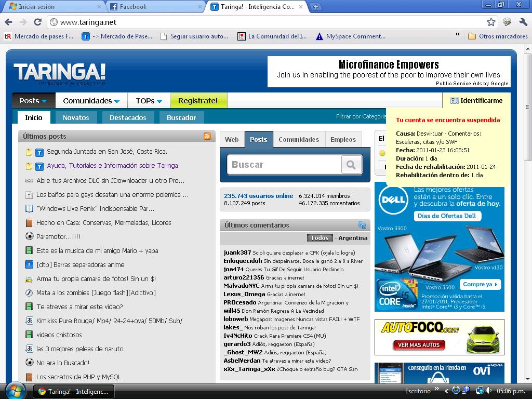
Task: Click scrollbar down arrow
Action: pos(528,379)
